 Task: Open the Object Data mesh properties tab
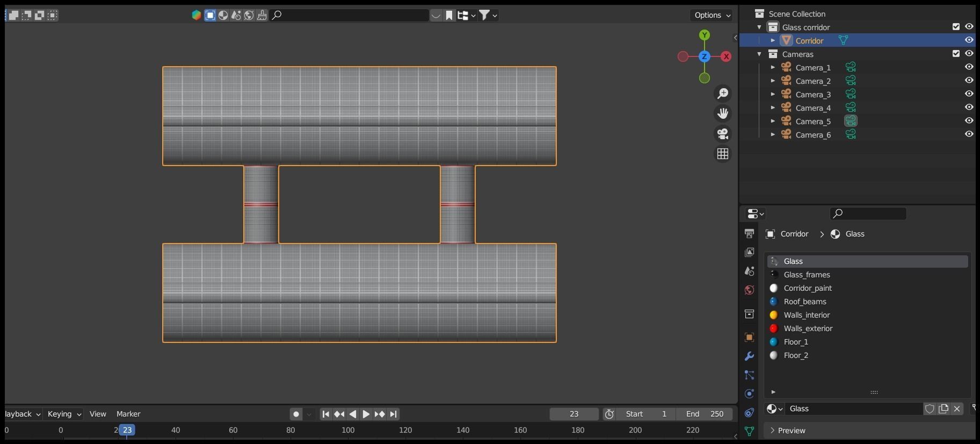tap(749, 431)
